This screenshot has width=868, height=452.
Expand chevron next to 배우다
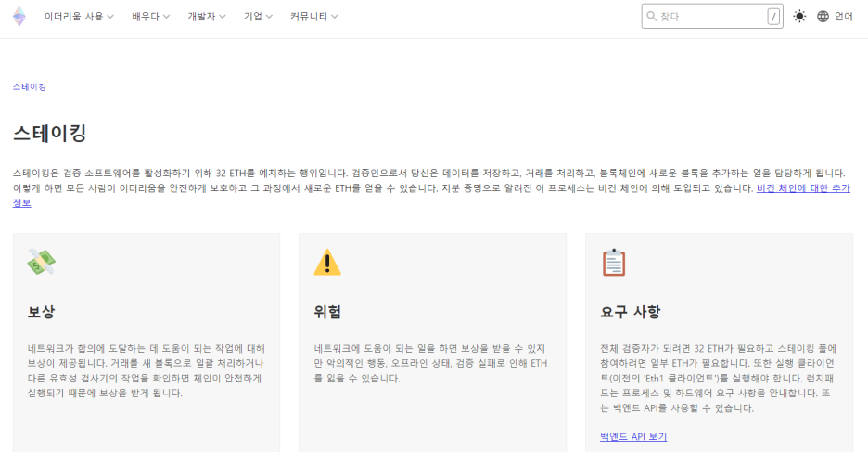(166, 17)
